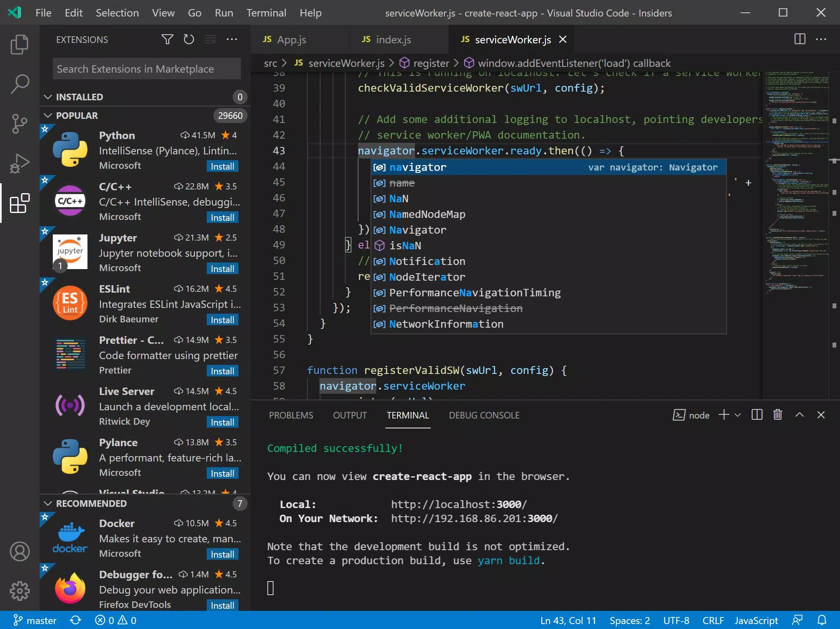Image resolution: width=840 pixels, height=629 pixels.
Task: Clear the extensions search results
Action: click(x=210, y=40)
